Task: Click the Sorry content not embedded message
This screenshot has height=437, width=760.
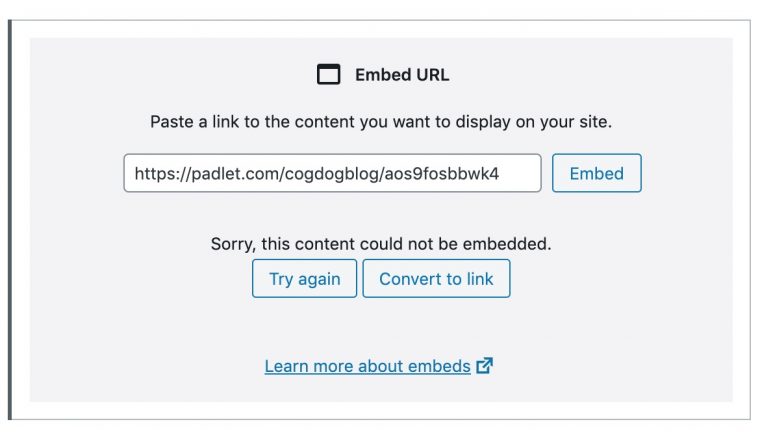Action: point(380,243)
